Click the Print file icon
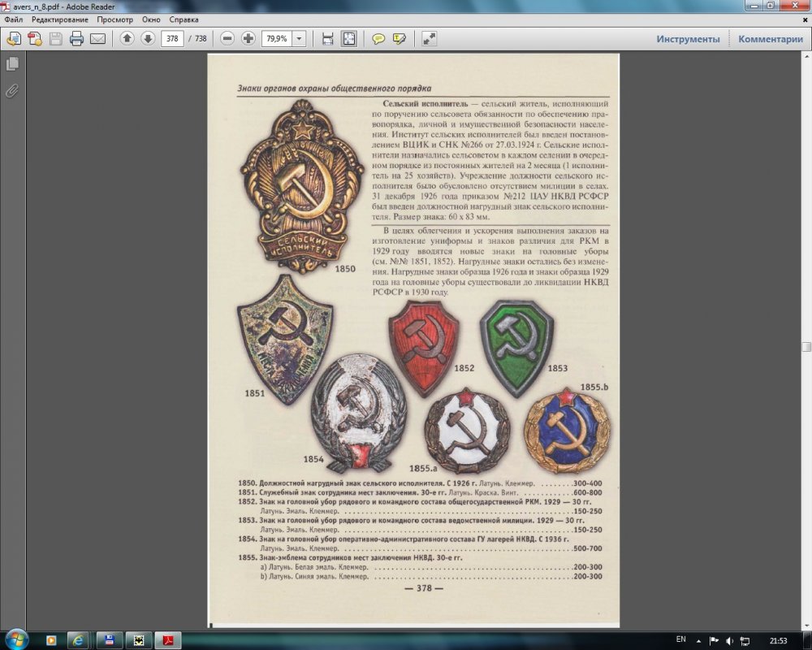The height and width of the screenshot is (650, 812). [76, 38]
